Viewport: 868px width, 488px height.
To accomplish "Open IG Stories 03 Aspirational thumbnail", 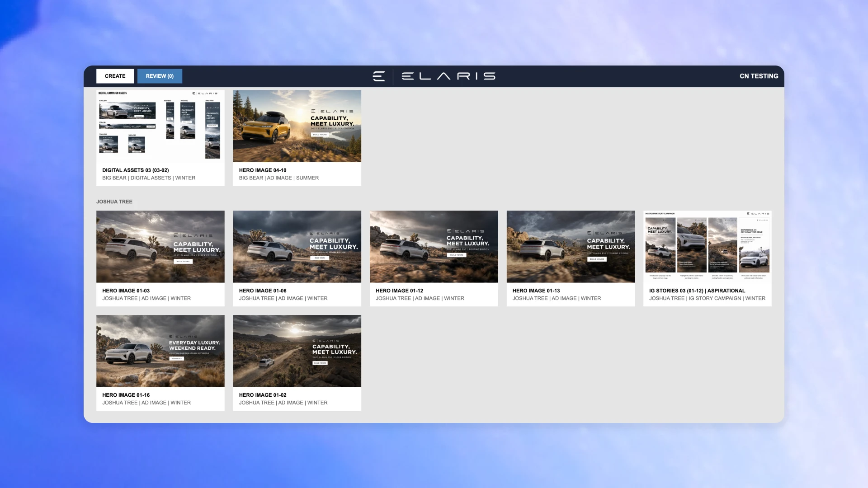I will point(707,246).
